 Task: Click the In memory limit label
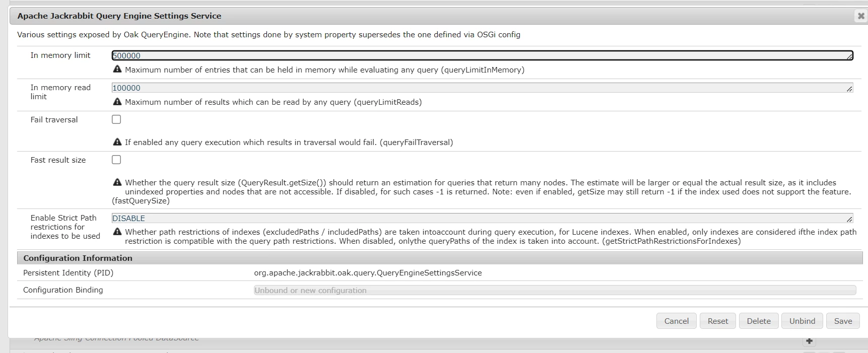[x=60, y=55]
